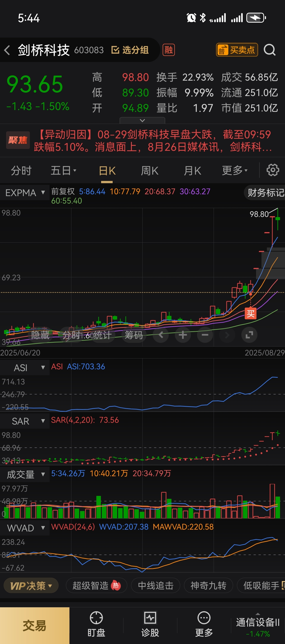Expand the chart to fullscreen
285x644 pixels.
[x=249, y=335]
